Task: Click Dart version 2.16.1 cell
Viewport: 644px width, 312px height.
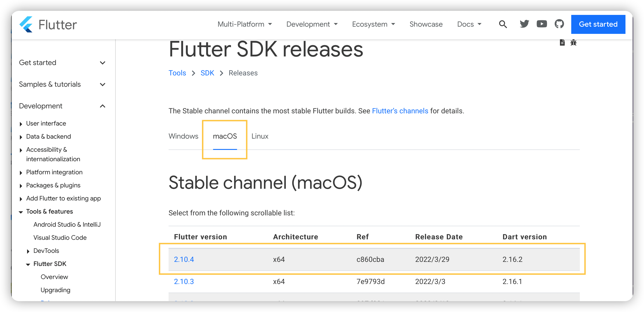Action: pos(512,281)
